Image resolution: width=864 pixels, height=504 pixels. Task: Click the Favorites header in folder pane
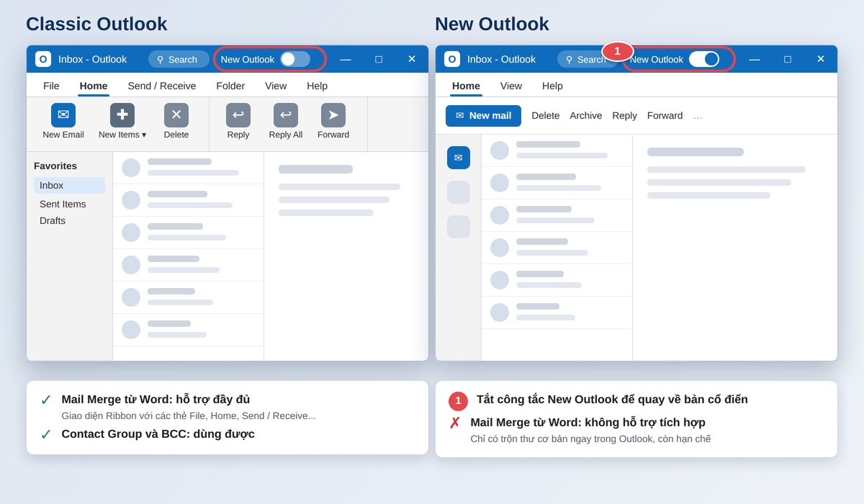click(x=55, y=166)
